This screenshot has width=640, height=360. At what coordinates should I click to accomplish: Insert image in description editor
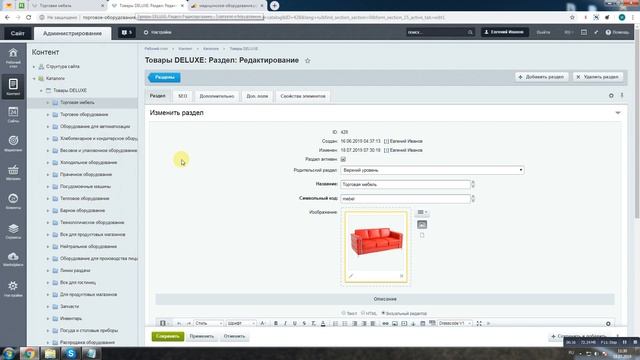(395, 323)
